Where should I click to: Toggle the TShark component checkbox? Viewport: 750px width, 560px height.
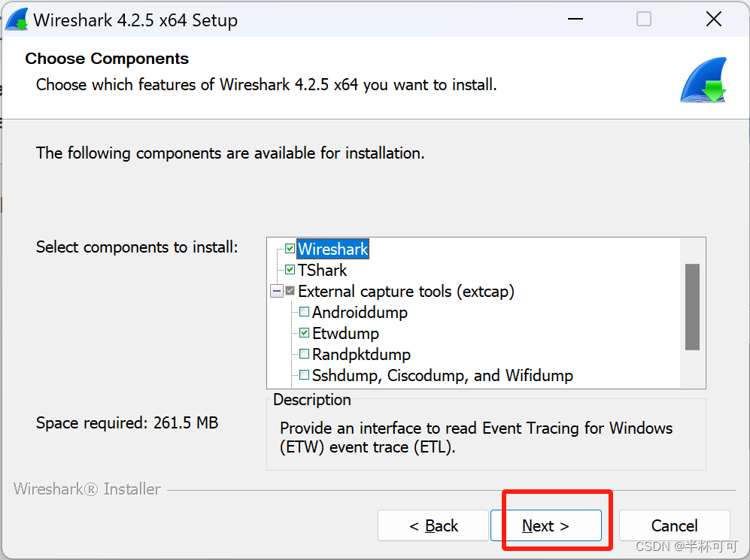point(290,270)
